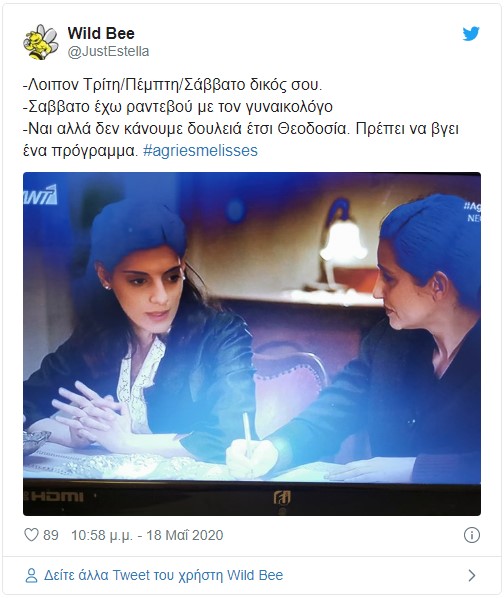Click the Wild Bee profile avatar
The image size is (504, 598).
coord(41,42)
